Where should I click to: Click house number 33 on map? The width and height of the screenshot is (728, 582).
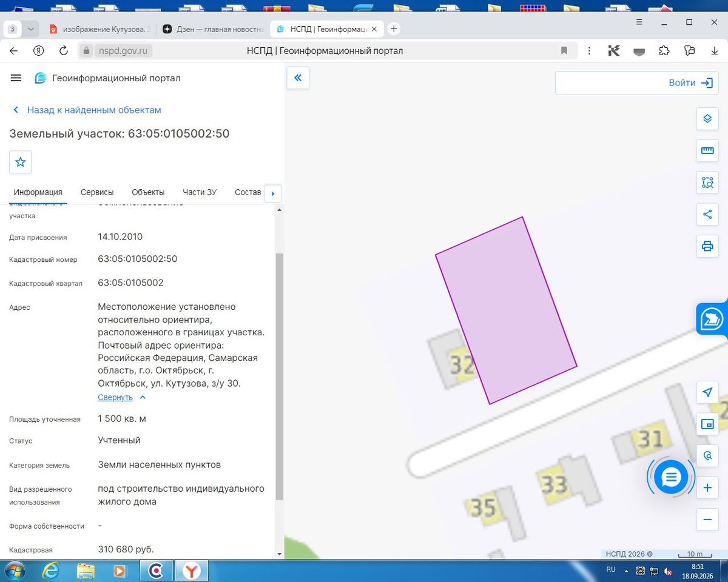click(x=554, y=484)
